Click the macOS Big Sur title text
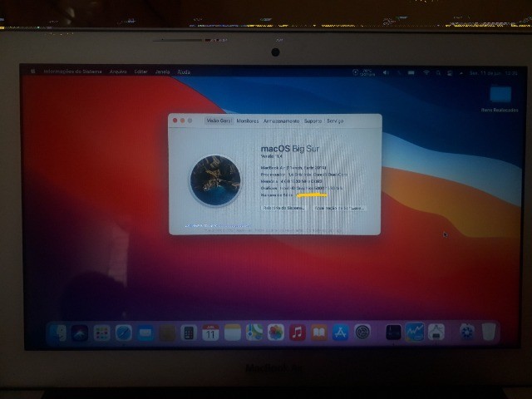532x399 pixels. (290, 149)
